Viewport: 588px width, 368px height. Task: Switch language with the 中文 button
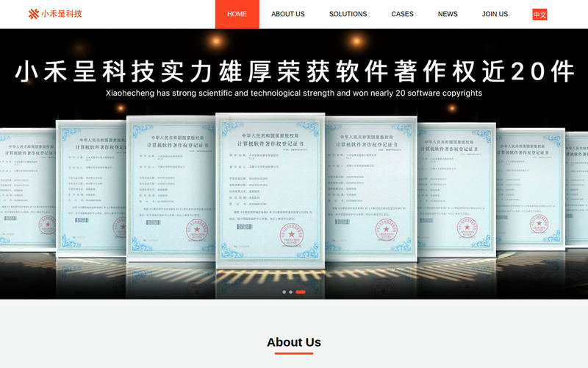(x=539, y=14)
